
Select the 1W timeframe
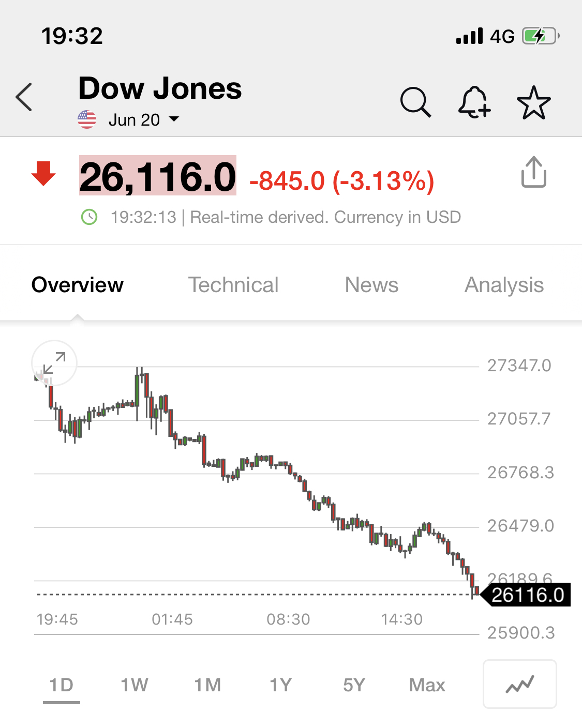[135, 685]
